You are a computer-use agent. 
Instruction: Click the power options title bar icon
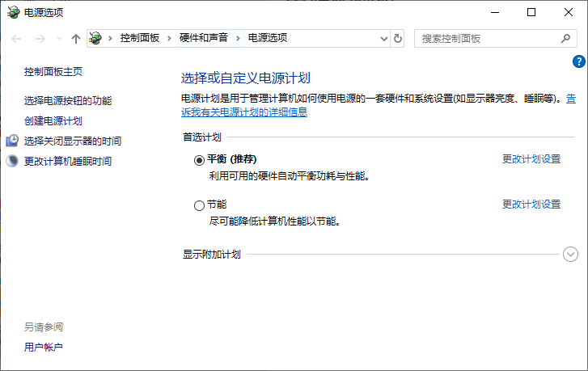(x=13, y=12)
